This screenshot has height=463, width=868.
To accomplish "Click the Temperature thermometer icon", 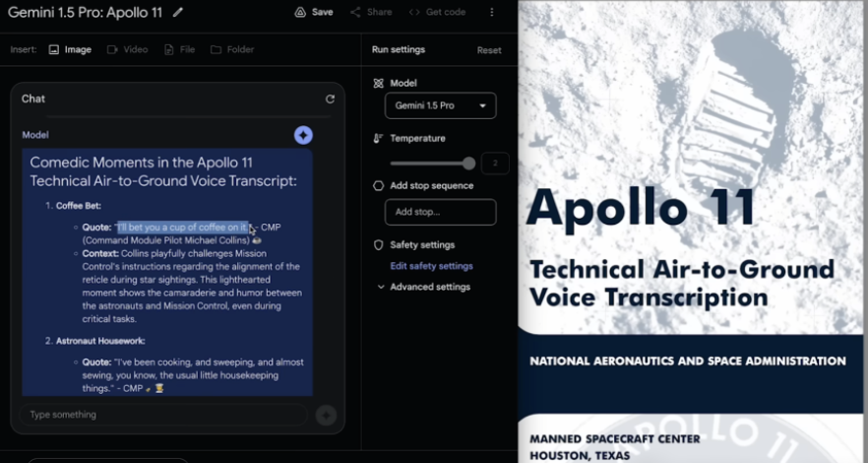I will pyautogui.click(x=379, y=139).
